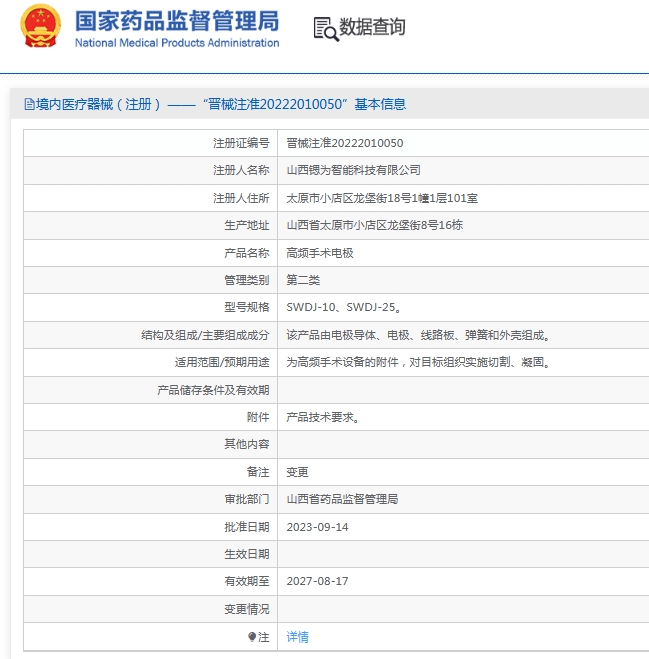Select production address 山西省太原市小店区龙堡街8号16栋
649x659 pixels.
pos(375,225)
